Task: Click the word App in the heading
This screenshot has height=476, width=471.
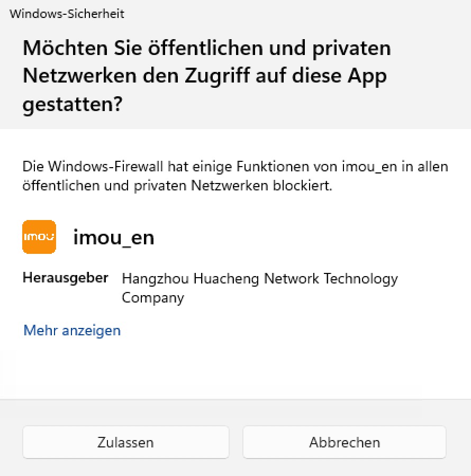Action: 366,76
